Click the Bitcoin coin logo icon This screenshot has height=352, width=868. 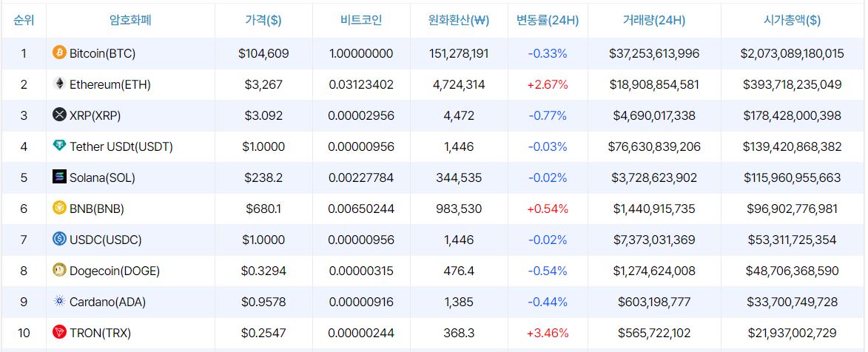pos(59,53)
